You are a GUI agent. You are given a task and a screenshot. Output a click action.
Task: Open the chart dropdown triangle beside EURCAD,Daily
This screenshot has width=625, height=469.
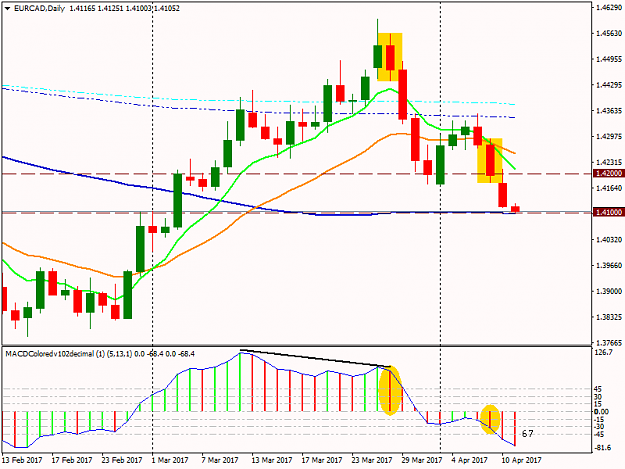pyautogui.click(x=8, y=8)
